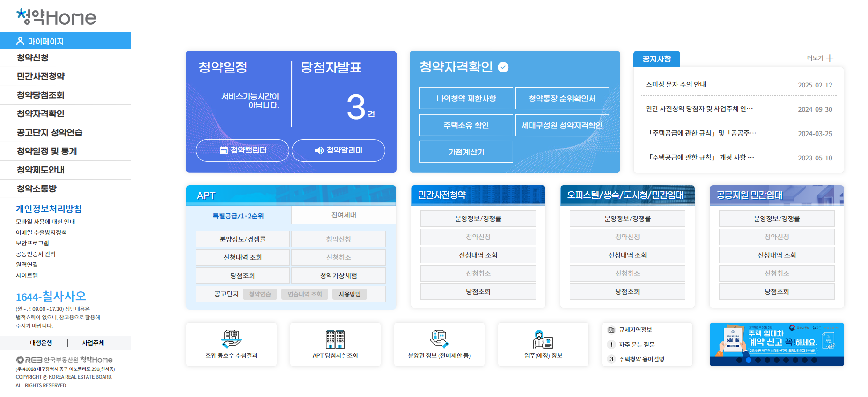
Task: Click the 주택소유 확인 button
Action: coord(466,125)
